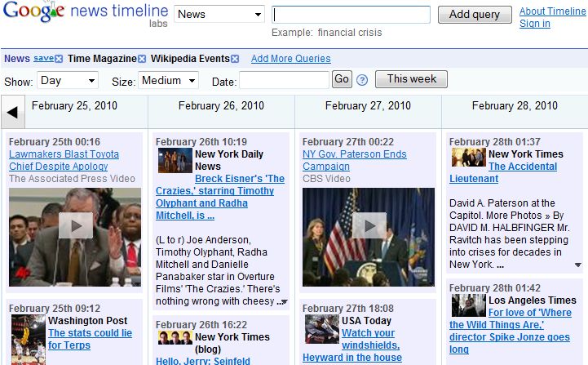Click the Add query button
Image resolution: width=588 pixels, height=365 pixels.
pos(475,15)
